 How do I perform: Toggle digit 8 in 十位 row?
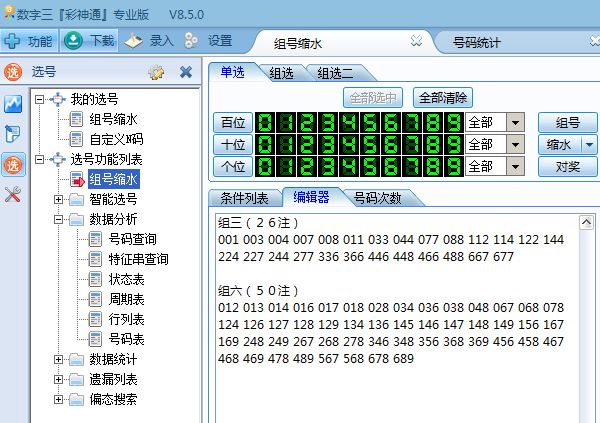(433, 145)
